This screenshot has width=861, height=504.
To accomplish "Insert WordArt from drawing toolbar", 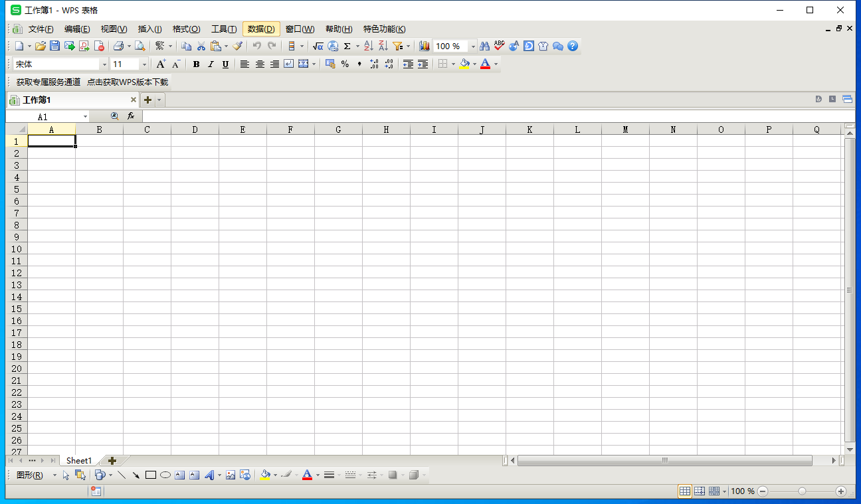I will click(x=209, y=475).
